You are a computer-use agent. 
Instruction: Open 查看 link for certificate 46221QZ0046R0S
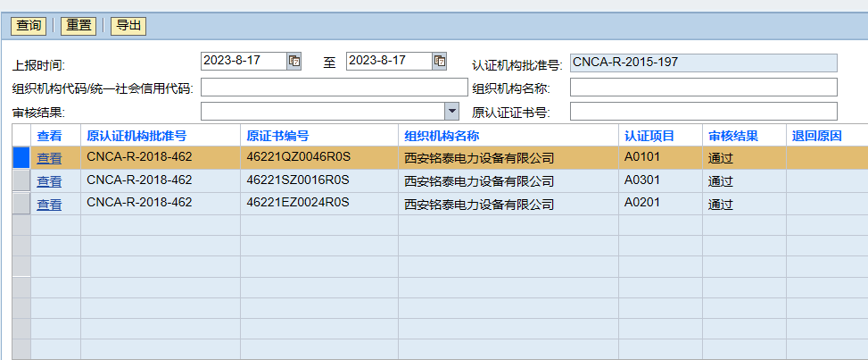(x=49, y=158)
